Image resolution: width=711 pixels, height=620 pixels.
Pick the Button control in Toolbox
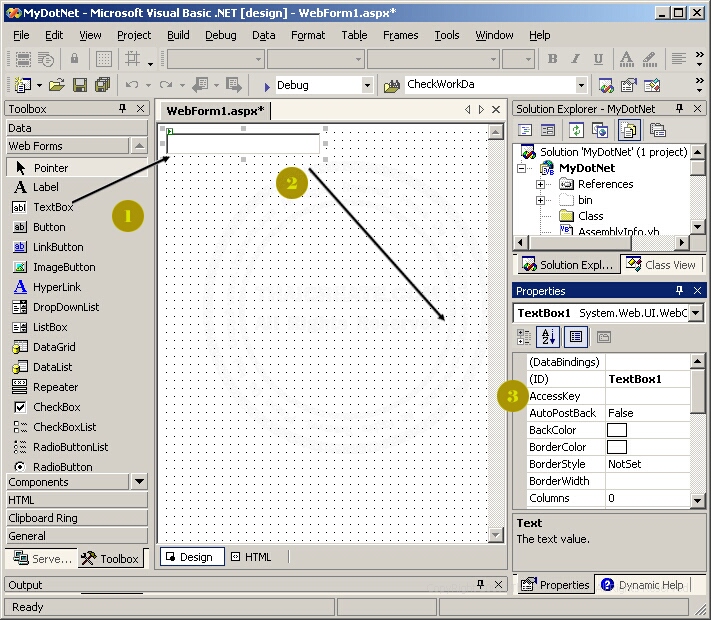(49, 227)
